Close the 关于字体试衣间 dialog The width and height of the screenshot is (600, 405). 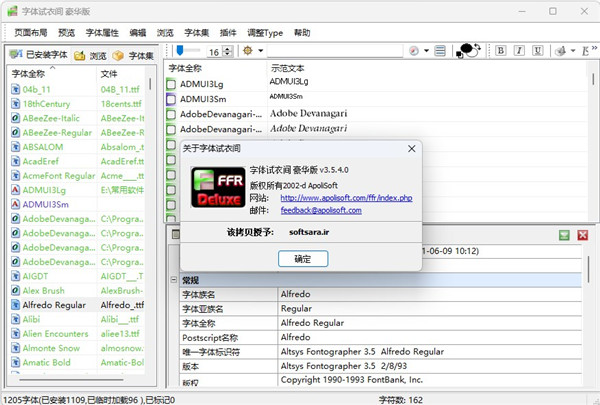point(411,149)
